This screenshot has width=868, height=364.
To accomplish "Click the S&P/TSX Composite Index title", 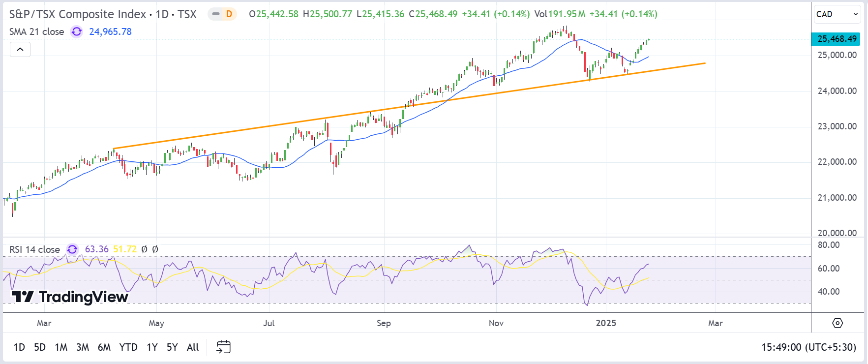I will (78, 14).
